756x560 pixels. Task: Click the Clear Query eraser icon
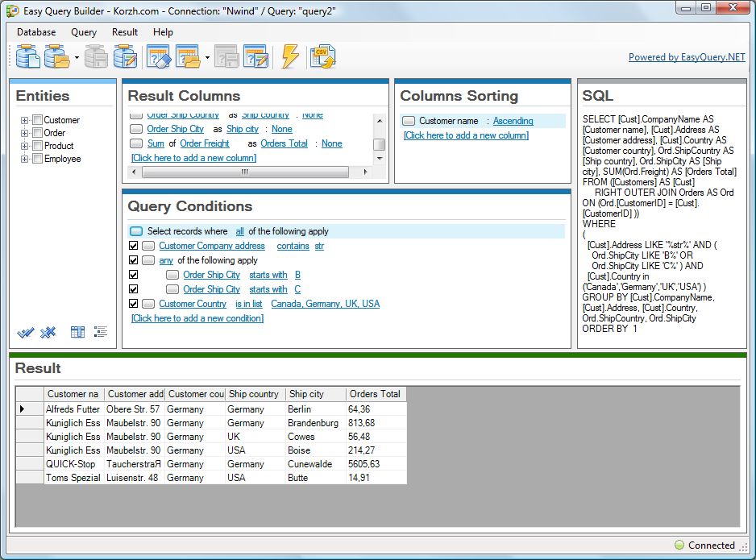click(x=158, y=57)
